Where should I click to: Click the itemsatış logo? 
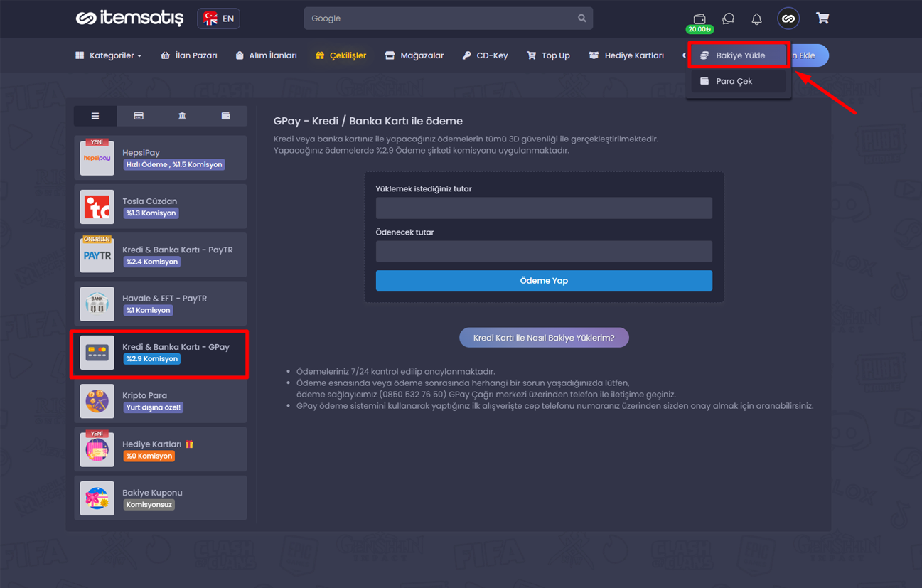pyautogui.click(x=129, y=18)
